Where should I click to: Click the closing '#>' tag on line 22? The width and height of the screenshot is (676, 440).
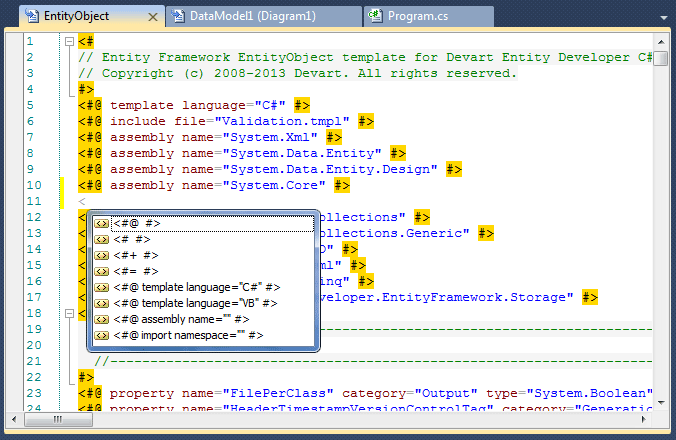(86, 377)
